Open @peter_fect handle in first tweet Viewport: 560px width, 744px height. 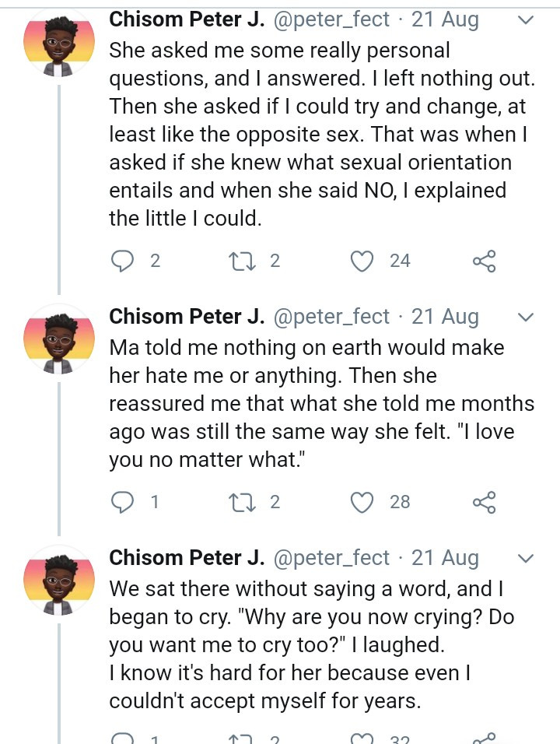331,19
